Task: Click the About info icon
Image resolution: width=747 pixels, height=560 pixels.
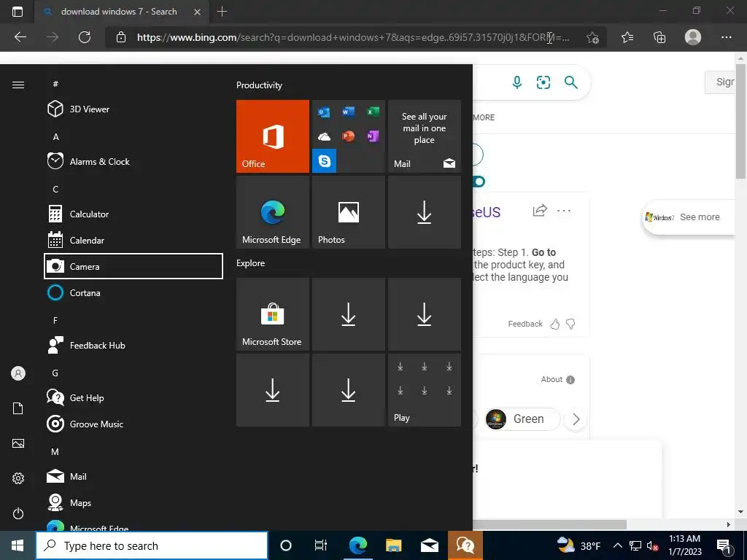Action: click(570, 379)
